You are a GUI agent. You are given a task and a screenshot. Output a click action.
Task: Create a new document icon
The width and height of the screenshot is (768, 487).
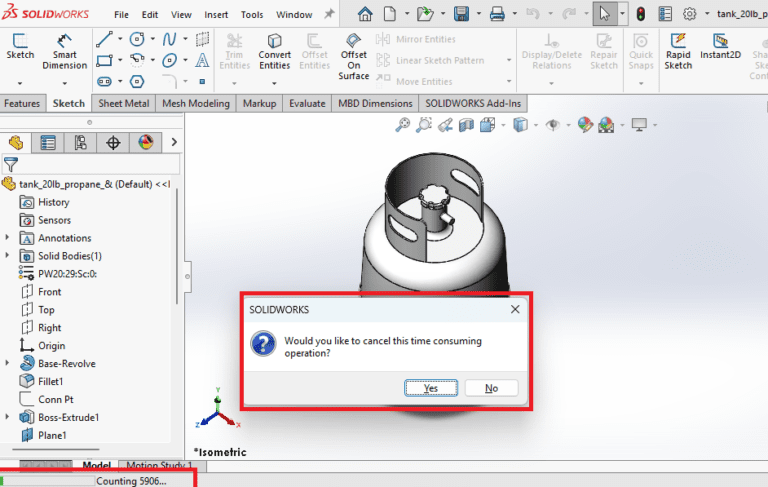389,14
